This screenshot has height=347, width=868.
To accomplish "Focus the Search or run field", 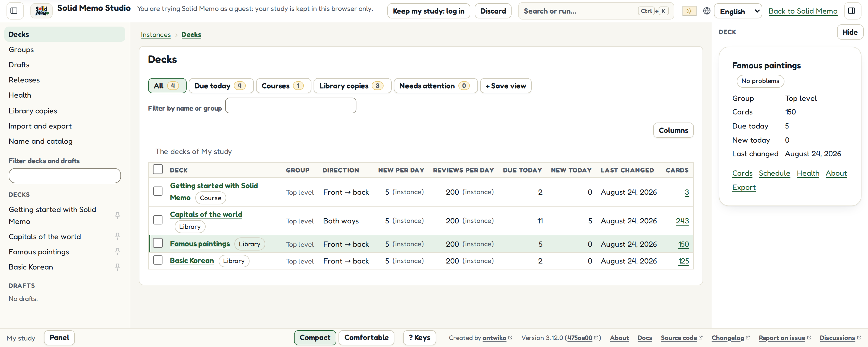I will click(x=596, y=11).
